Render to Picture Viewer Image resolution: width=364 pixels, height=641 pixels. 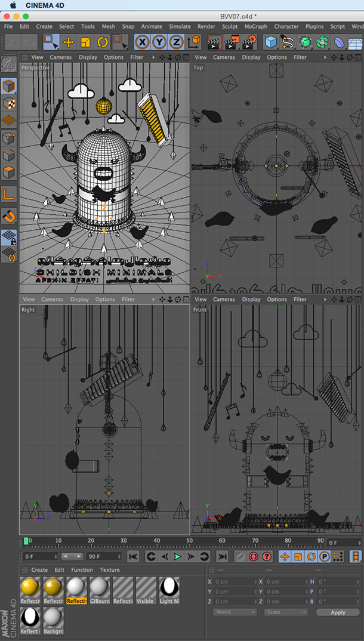pyautogui.click(x=232, y=42)
